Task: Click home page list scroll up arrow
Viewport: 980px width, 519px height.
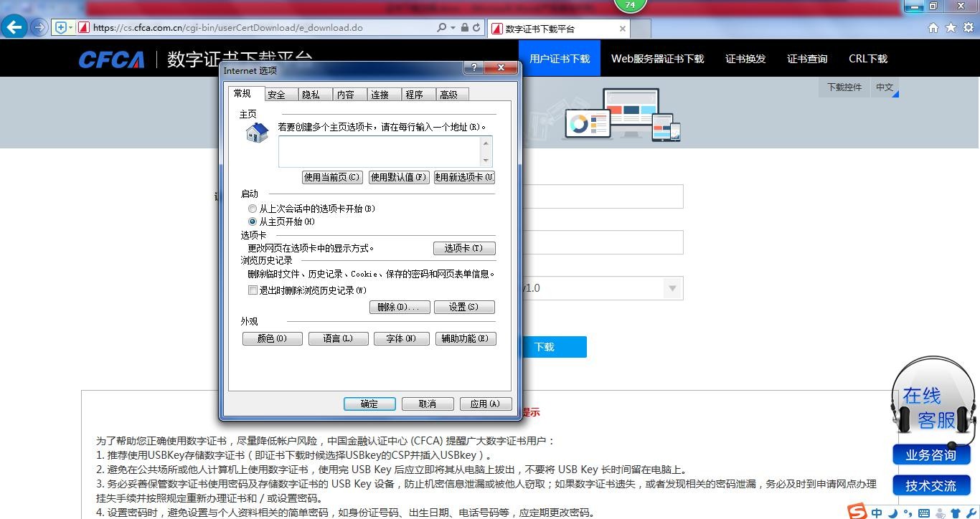Action: [x=486, y=143]
